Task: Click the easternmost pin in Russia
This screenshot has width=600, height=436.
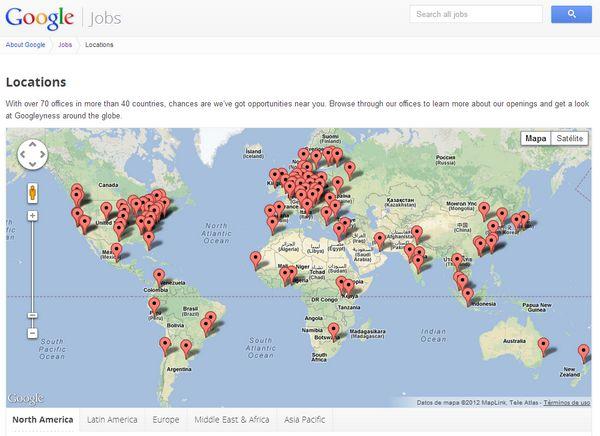Action: click(350, 170)
